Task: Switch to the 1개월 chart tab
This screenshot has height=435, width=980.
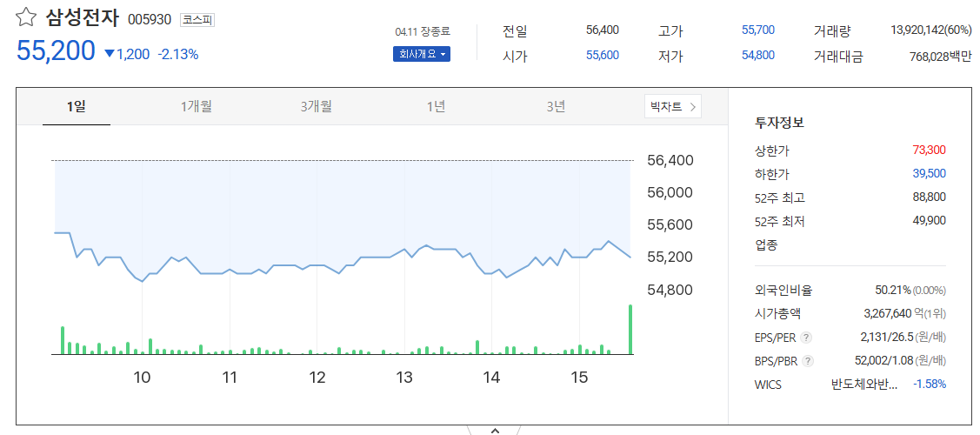Action: point(197,107)
